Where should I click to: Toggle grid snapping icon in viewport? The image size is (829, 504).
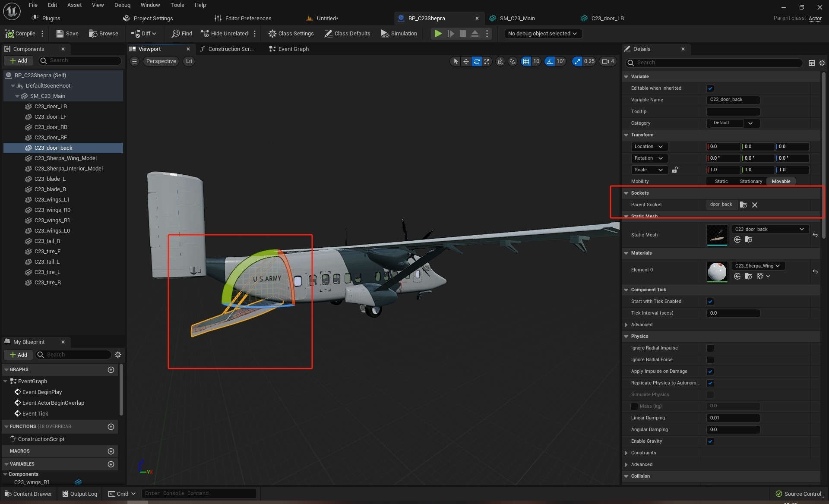click(x=526, y=61)
